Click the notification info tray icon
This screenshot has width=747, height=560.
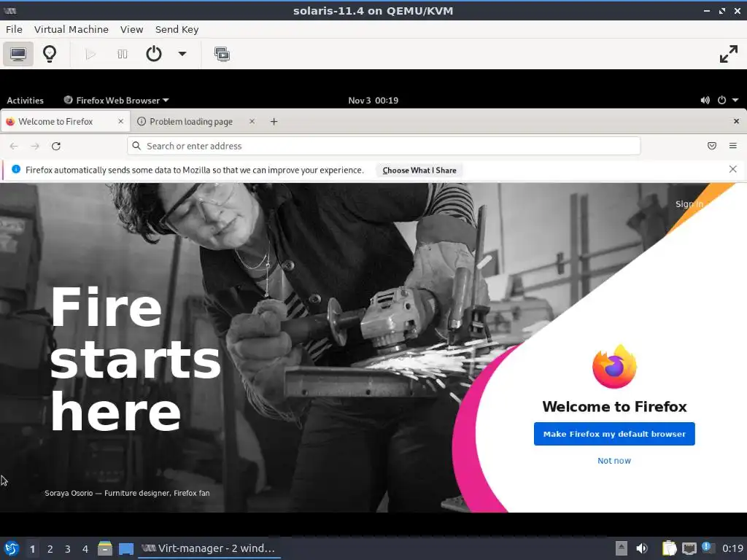708,548
